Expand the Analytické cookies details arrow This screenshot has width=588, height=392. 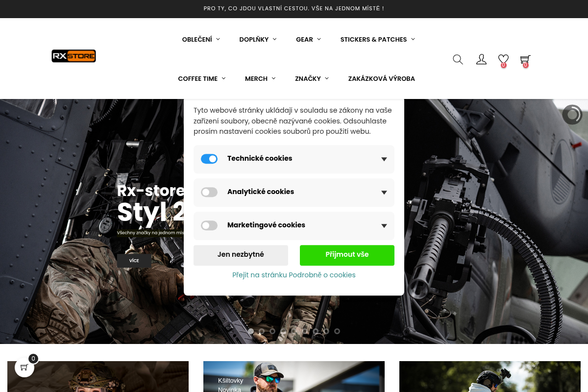click(384, 193)
